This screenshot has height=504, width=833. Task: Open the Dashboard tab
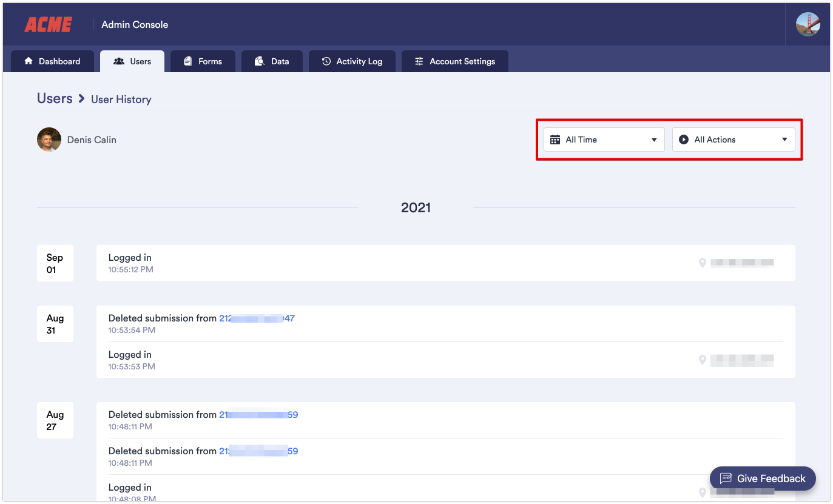tap(53, 61)
